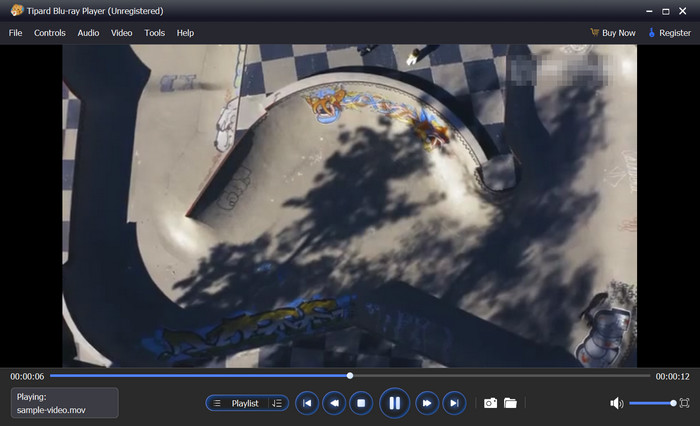The image size is (700, 426).
Task: Open the File menu
Action: coord(15,33)
